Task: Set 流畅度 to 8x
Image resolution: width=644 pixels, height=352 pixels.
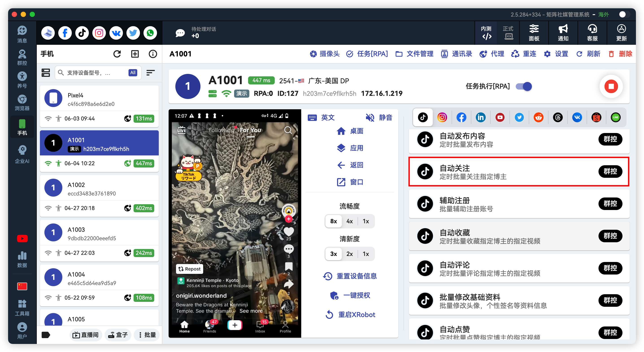Action: (x=333, y=221)
